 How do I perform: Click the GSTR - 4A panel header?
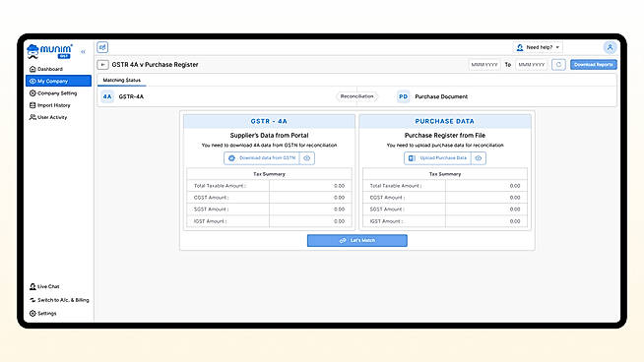click(269, 122)
